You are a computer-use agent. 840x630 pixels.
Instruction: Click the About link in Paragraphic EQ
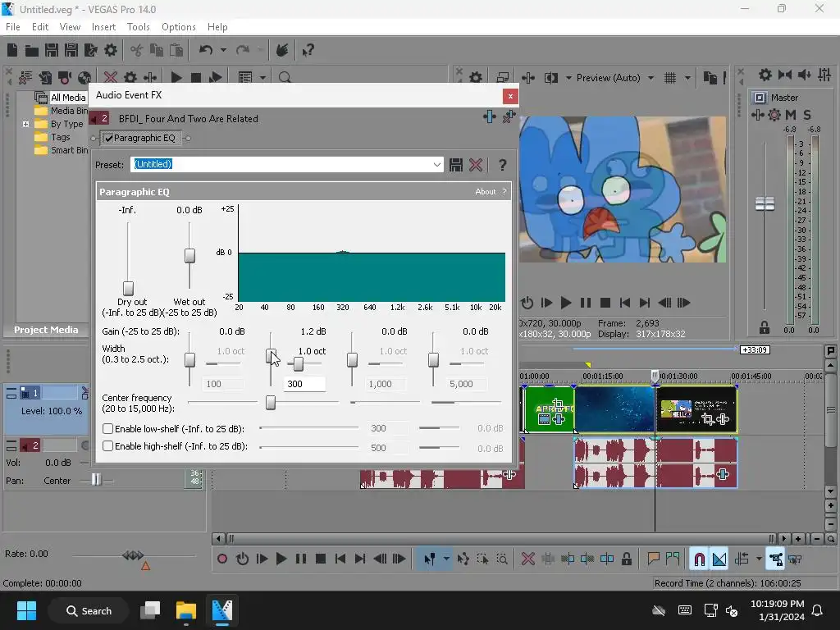[486, 192]
